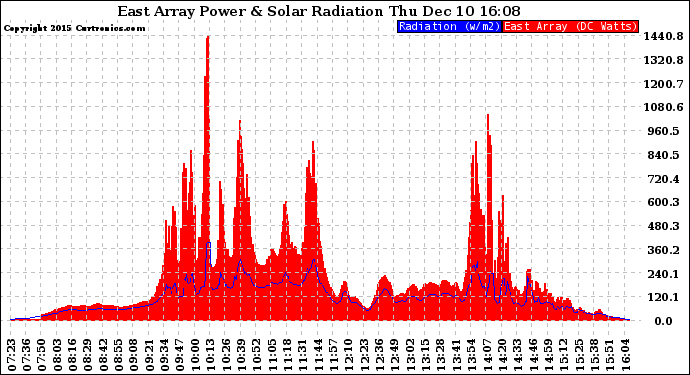690x375 pixels.
Task: Click the 120.1 y-axis value
Action: click(663, 297)
